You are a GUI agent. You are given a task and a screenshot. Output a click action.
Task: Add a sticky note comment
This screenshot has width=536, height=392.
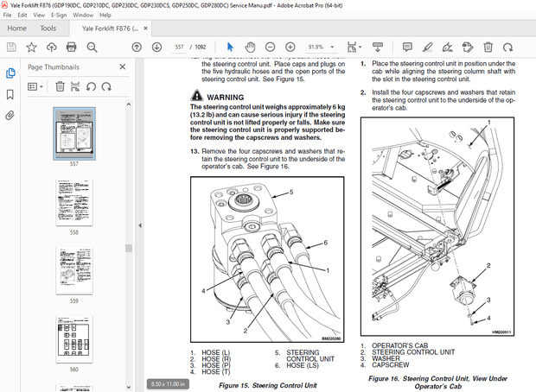click(407, 47)
